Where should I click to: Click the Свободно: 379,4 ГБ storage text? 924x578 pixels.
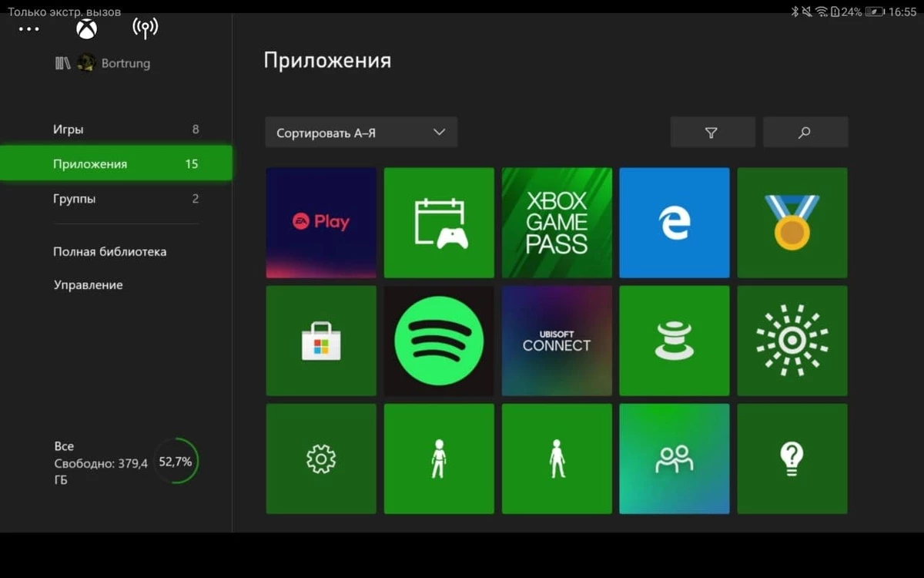click(x=100, y=471)
